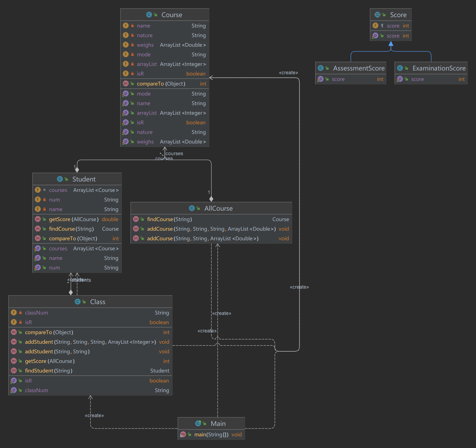Select the Student class title

pyautogui.click(x=84, y=179)
